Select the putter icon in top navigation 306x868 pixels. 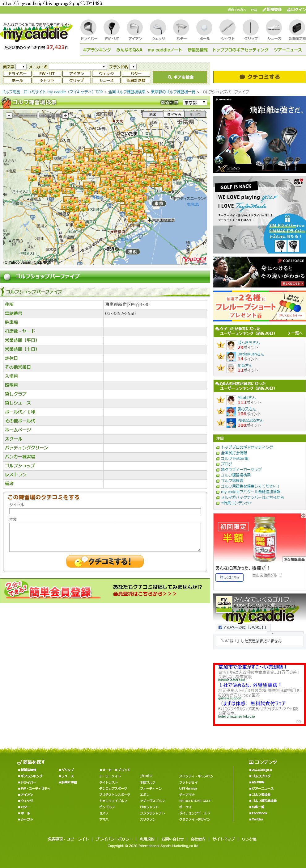(x=181, y=27)
